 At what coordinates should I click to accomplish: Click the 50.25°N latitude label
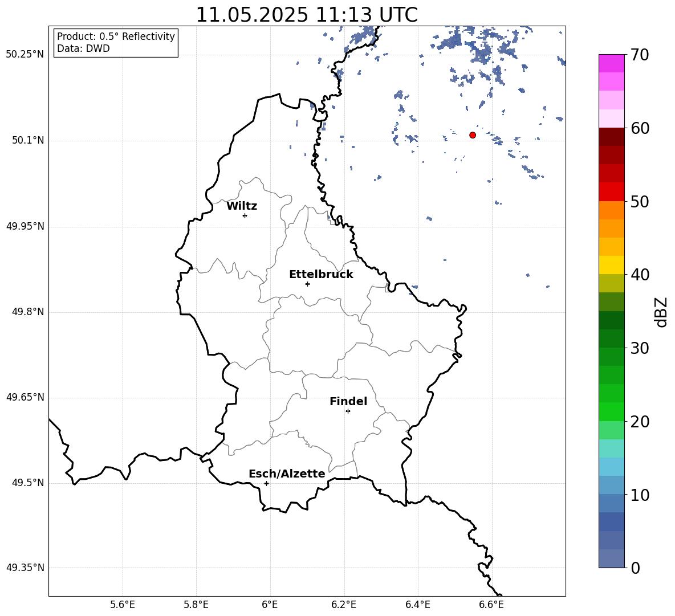pyautogui.click(x=25, y=55)
